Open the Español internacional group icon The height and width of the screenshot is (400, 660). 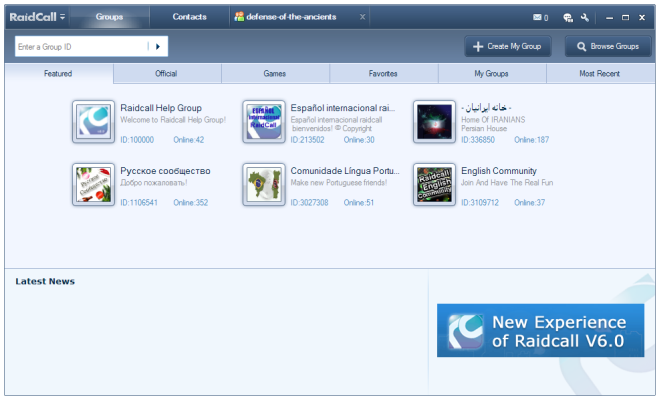pyautogui.click(x=264, y=122)
